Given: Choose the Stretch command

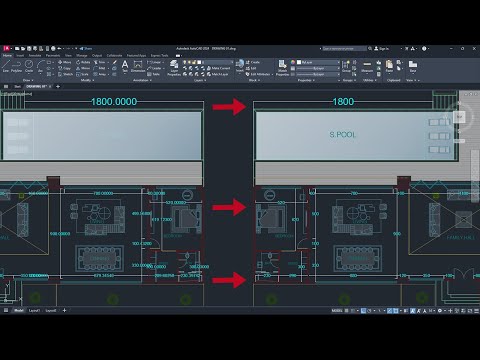Looking at the screenshot, I should [65, 74].
